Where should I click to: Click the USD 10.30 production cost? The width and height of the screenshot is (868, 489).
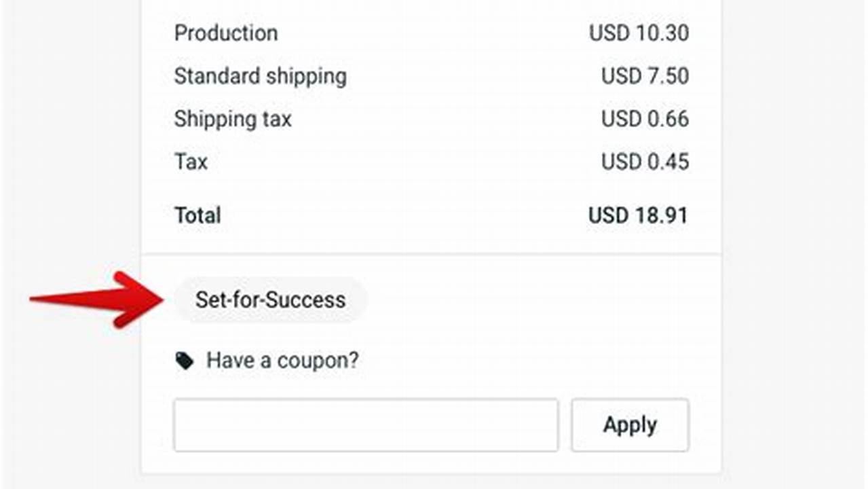coord(645,33)
